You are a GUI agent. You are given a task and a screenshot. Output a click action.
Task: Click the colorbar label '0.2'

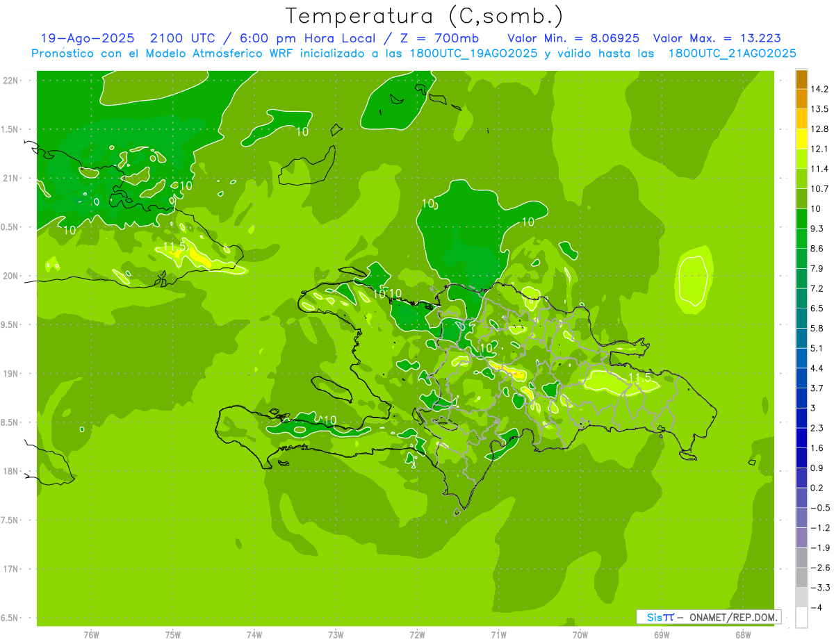(x=817, y=488)
